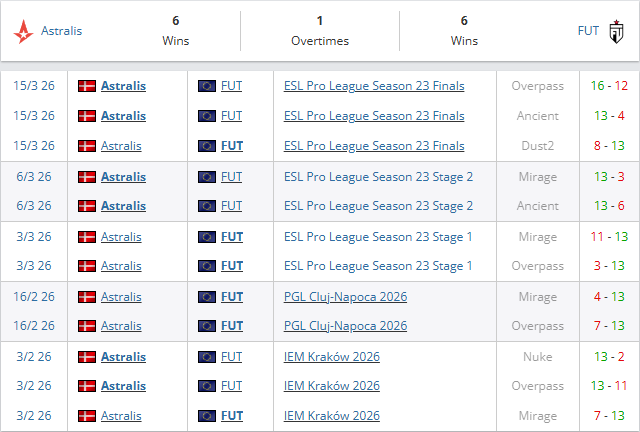Click the Denmark flag in the Dust2 8-13 row
The width and height of the screenshot is (640, 432).
[87, 146]
